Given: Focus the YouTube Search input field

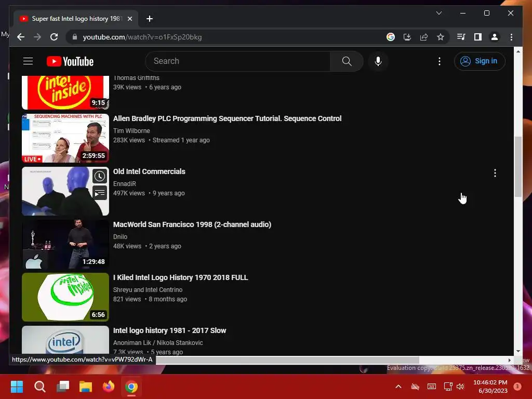Looking at the screenshot, I should pyautogui.click(x=238, y=61).
